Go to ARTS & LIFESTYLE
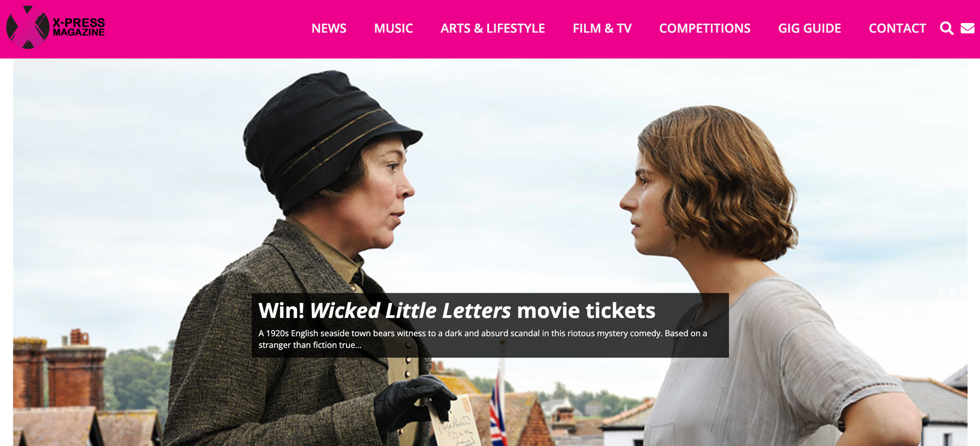980x446 pixels. click(492, 28)
